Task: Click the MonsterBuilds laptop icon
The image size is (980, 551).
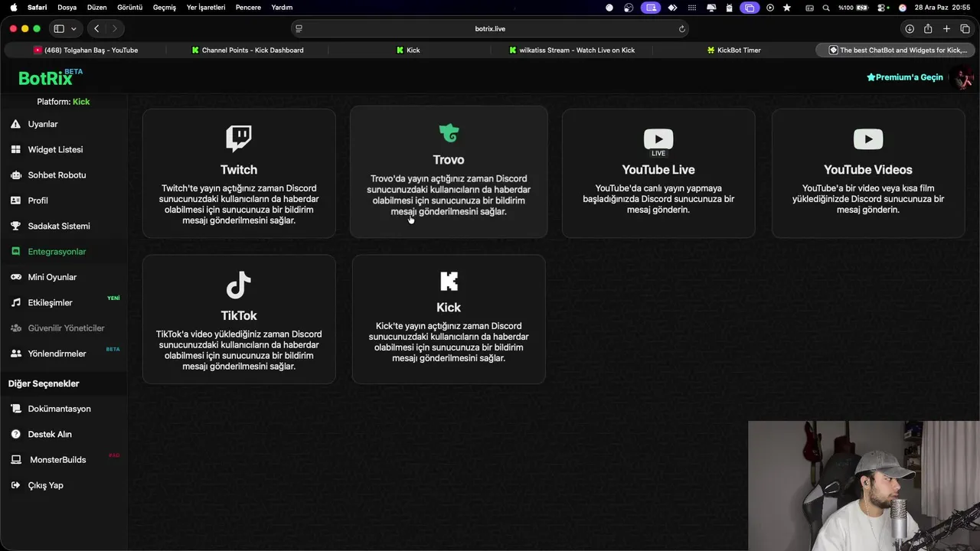Action: [x=15, y=459]
